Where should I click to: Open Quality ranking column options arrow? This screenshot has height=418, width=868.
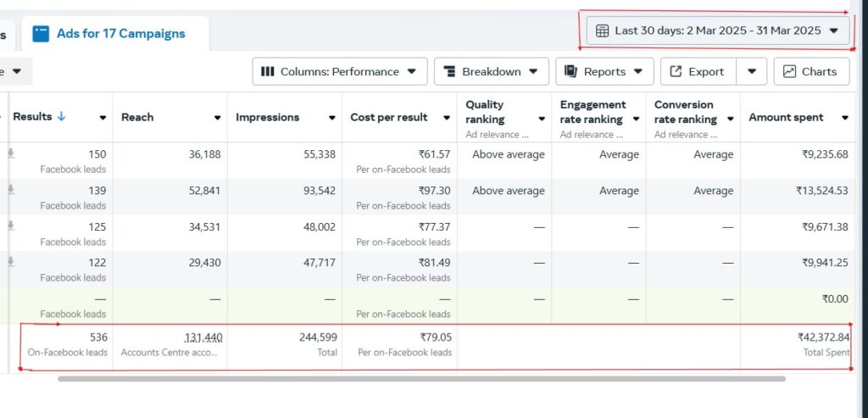click(x=542, y=120)
